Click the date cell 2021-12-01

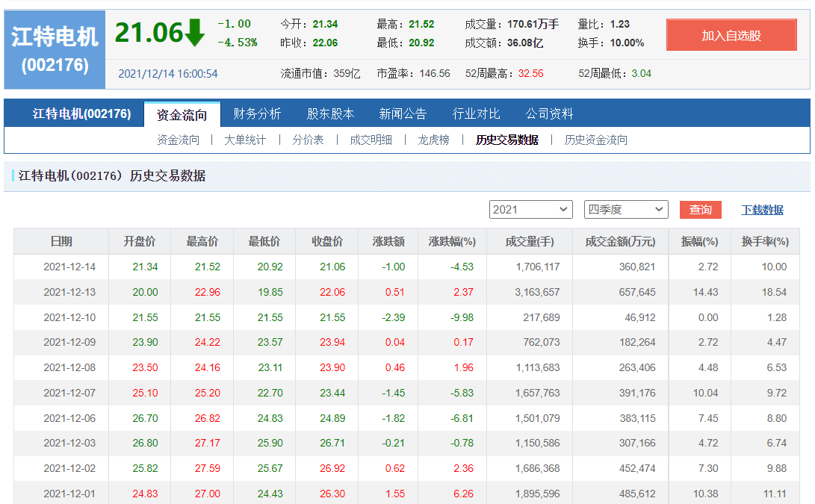pyautogui.click(x=69, y=494)
